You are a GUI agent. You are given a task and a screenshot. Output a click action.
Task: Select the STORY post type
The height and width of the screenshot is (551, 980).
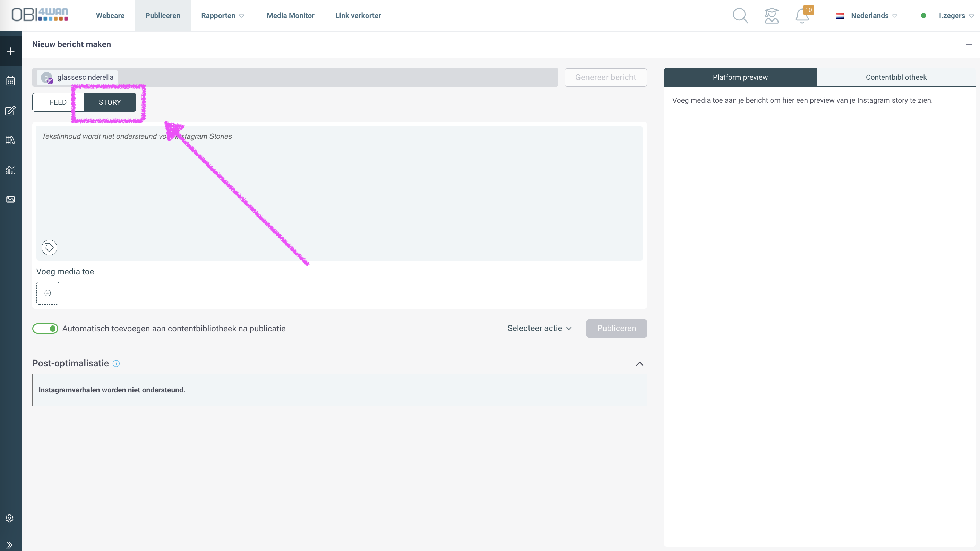coord(110,102)
